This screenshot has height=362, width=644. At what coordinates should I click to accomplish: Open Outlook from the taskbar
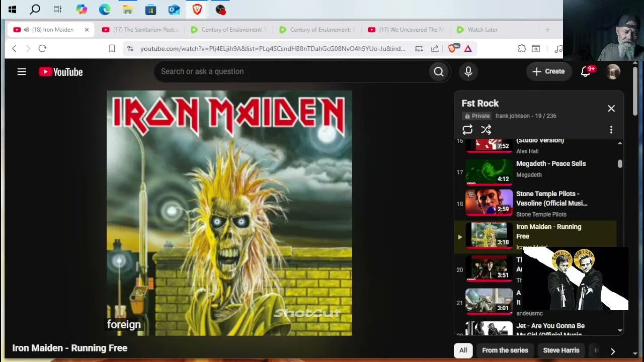[x=174, y=9]
